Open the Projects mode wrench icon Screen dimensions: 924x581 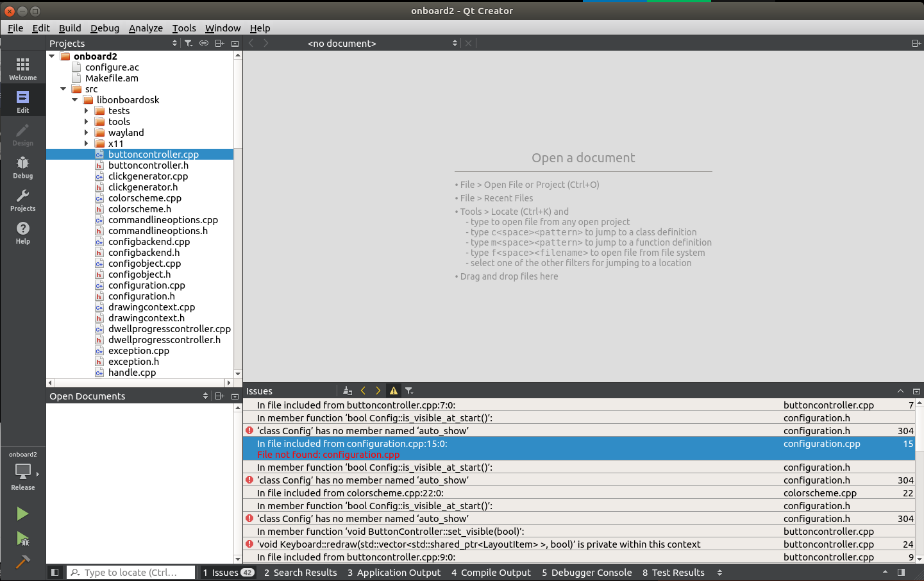click(x=22, y=199)
